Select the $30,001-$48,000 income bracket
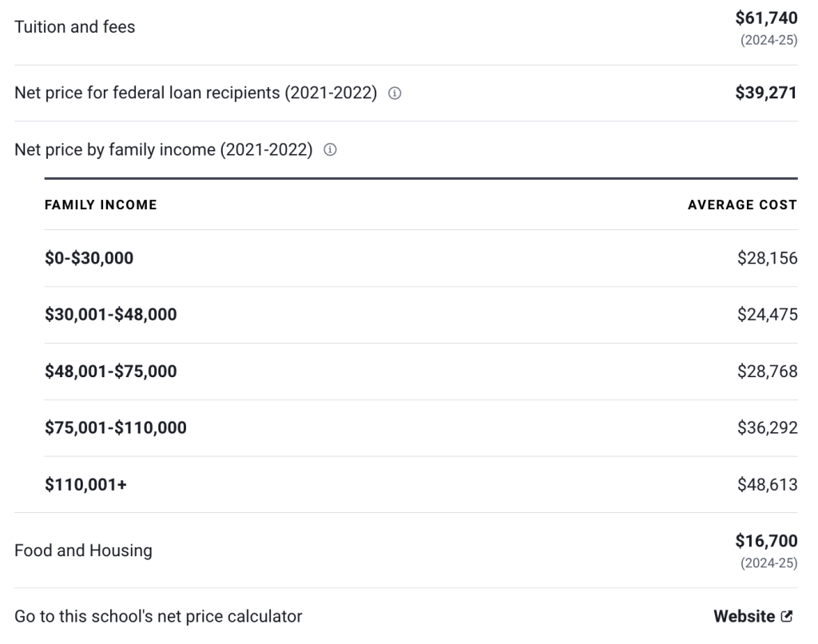Image resolution: width=818 pixels, height=644 pixels. click(x=110, y=314)
